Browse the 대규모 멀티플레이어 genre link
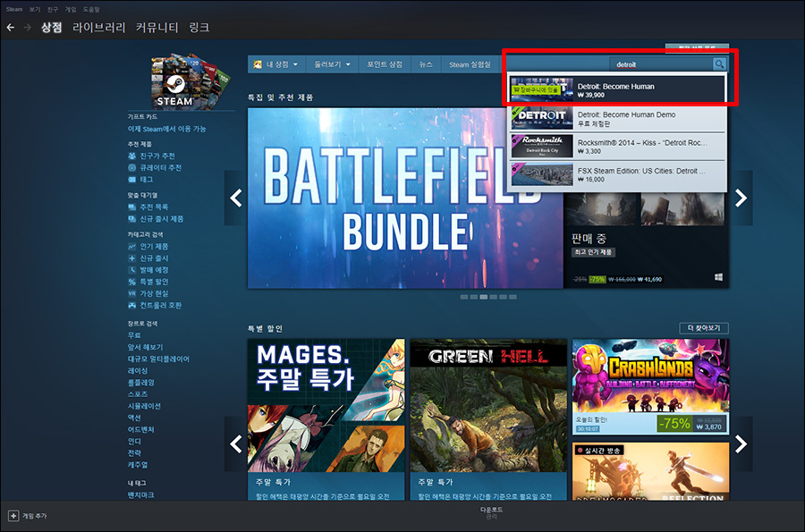This screenshot has height=532, width=805. (x=158, y=359)
